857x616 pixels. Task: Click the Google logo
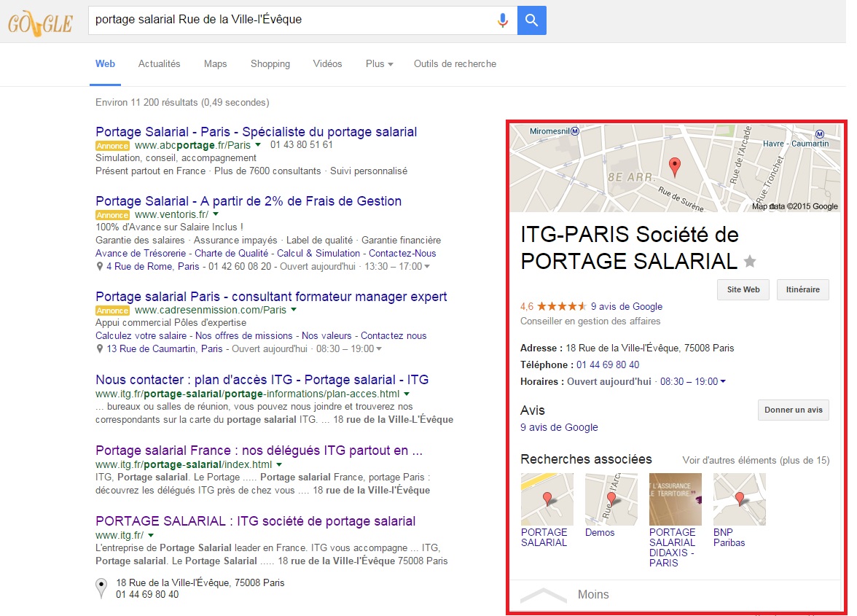point(40,23)
